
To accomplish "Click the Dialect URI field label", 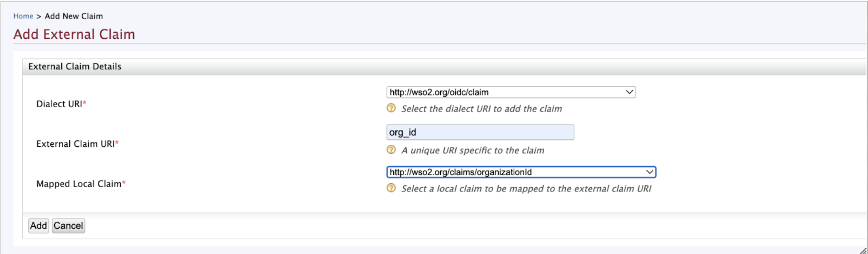I will coord(59,104).
